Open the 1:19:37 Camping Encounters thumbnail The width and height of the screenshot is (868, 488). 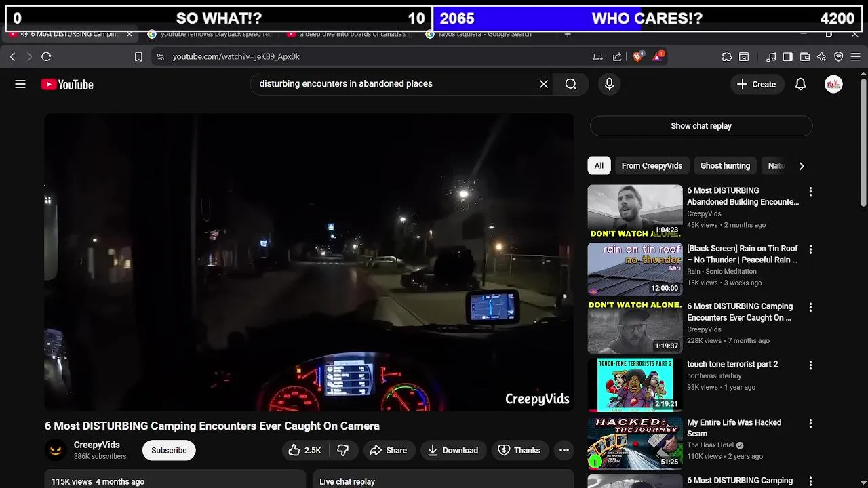point(635,327)
